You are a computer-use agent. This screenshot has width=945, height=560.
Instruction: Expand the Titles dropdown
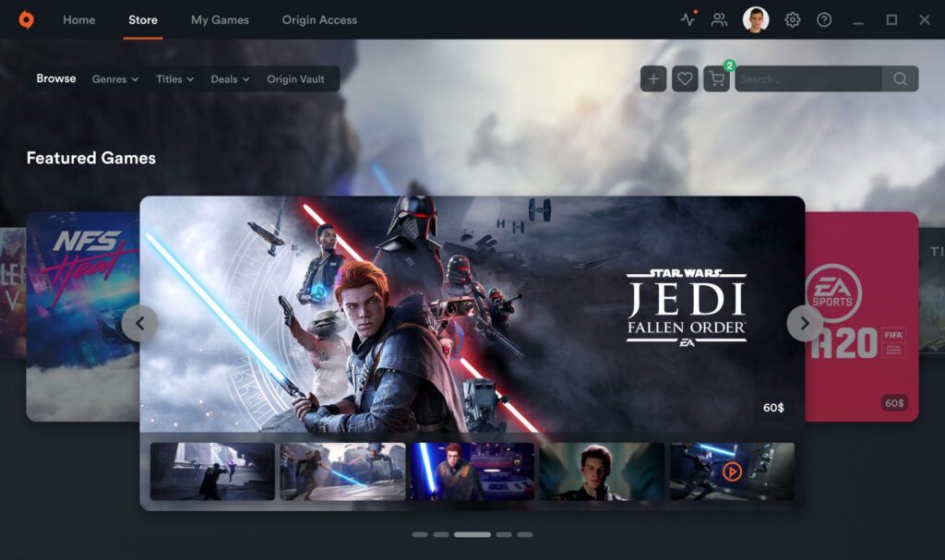(x=174, y=79)
